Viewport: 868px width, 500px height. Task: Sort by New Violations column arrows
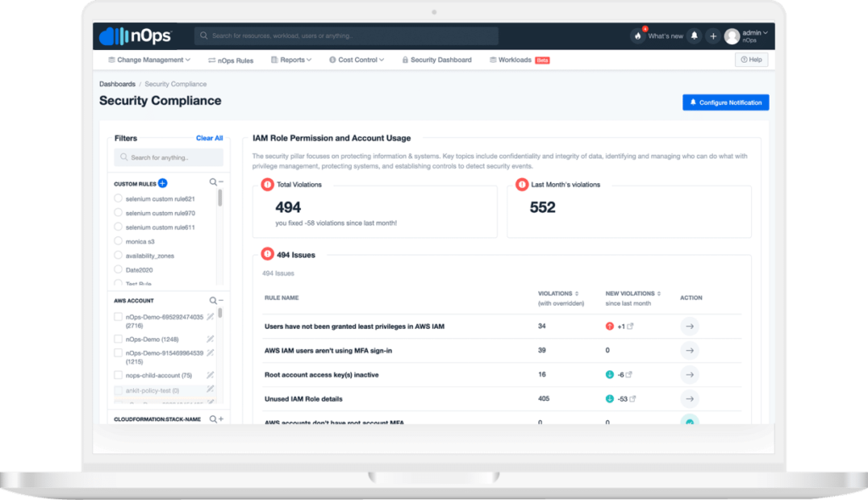659,293
